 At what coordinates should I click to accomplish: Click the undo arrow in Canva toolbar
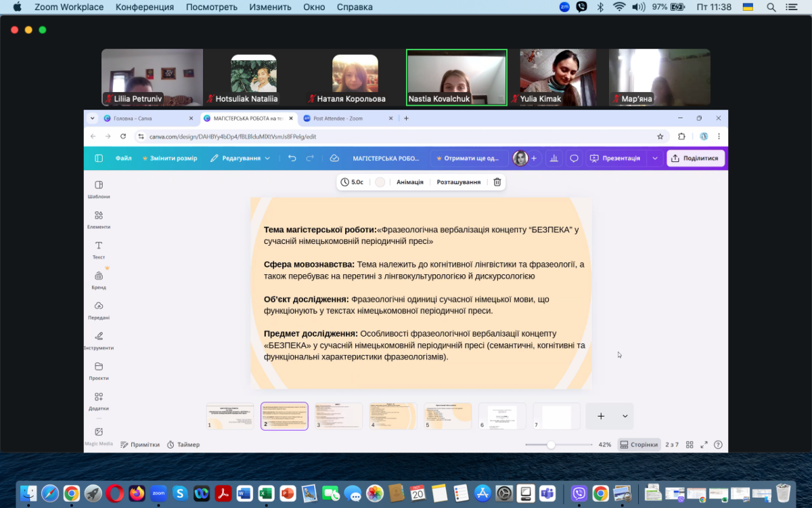(x=292, y=158)
